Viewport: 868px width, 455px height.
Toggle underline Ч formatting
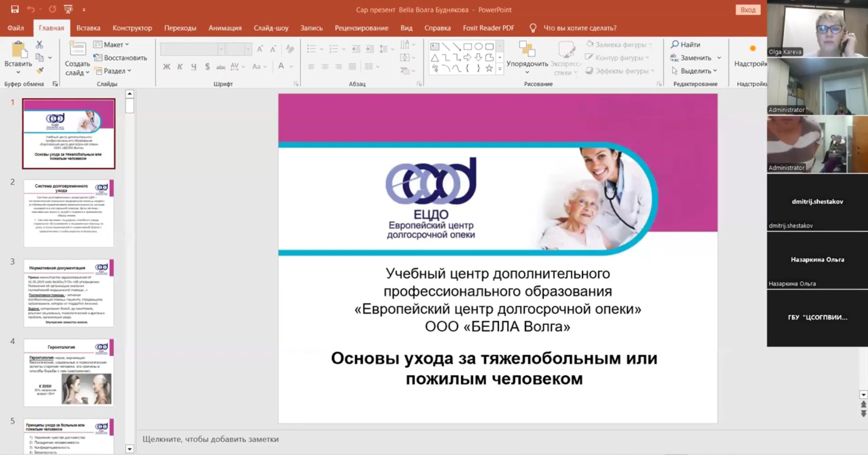[x=194, y=67]
